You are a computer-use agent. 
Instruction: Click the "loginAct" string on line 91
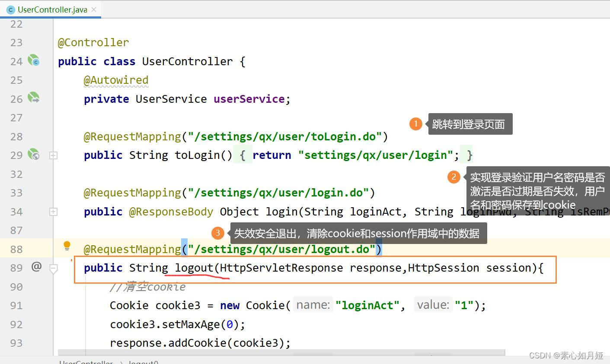click(367, 306)
